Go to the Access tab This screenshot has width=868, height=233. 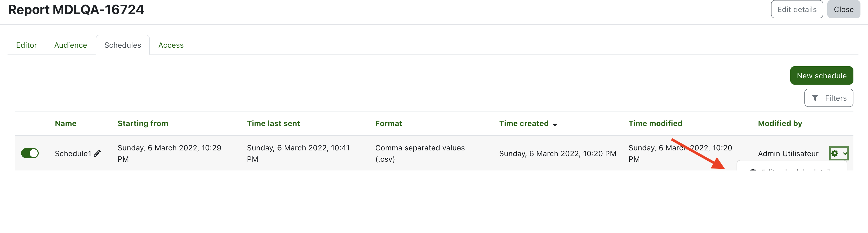pos(171,45)
